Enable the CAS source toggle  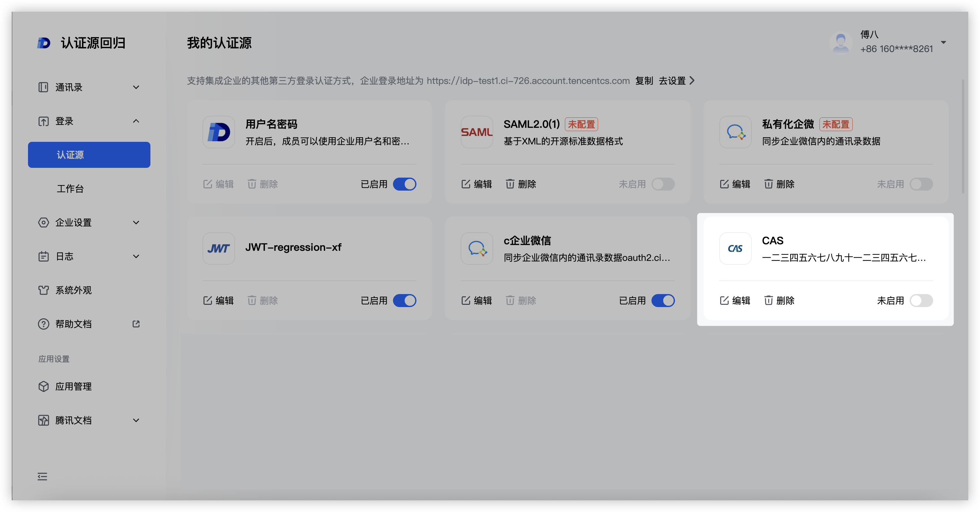(x=921, y=301)
